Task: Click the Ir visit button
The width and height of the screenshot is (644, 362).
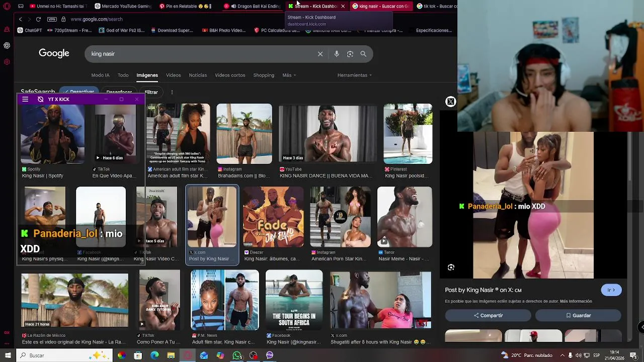Action: pyautogui.click(x=611, y=290)
